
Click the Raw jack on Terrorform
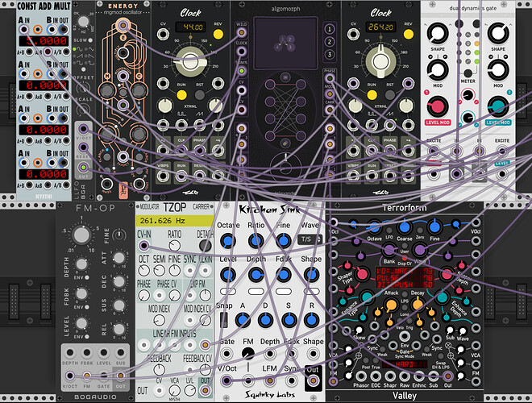tap(405, 376)
